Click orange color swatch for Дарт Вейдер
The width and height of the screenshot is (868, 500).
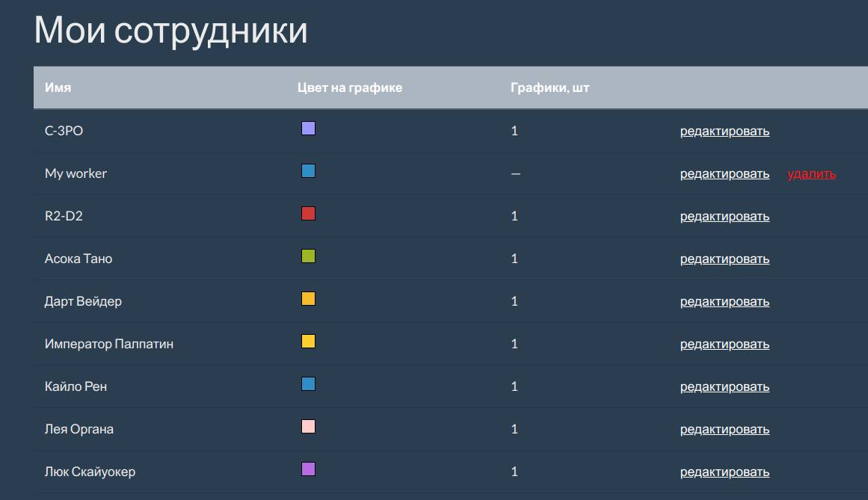(x=308, y=299)
